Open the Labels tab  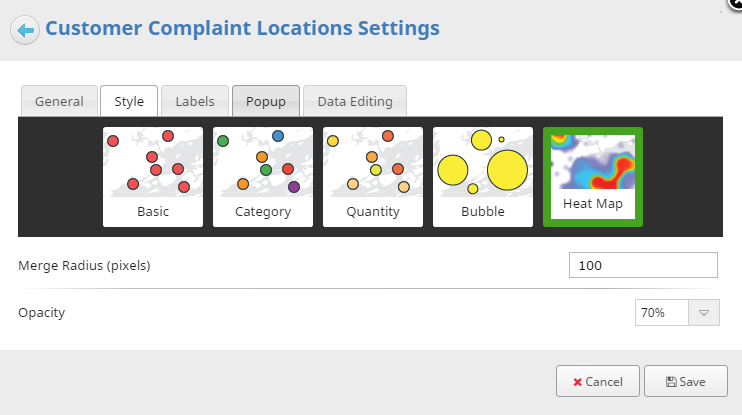click(x=195, y=101)
